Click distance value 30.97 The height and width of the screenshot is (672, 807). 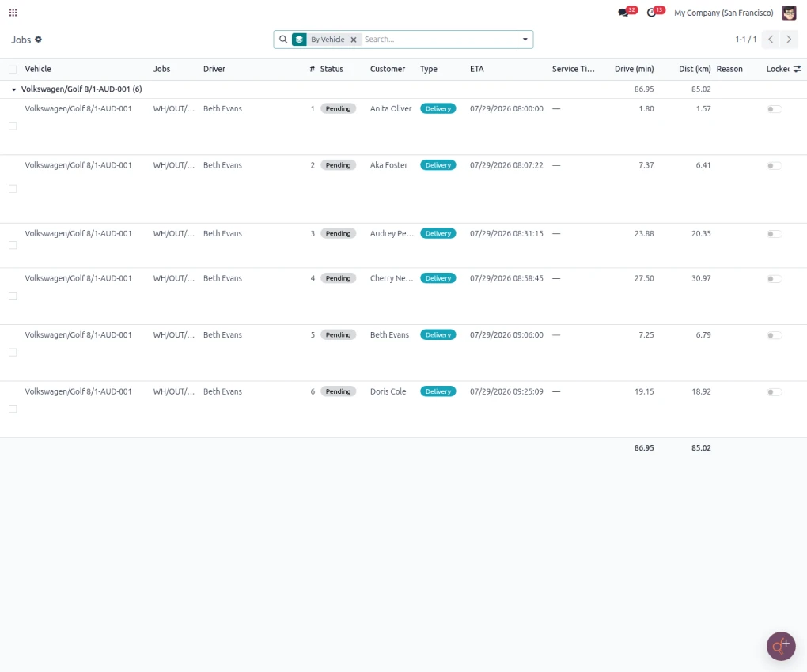[x=701, y=278]
